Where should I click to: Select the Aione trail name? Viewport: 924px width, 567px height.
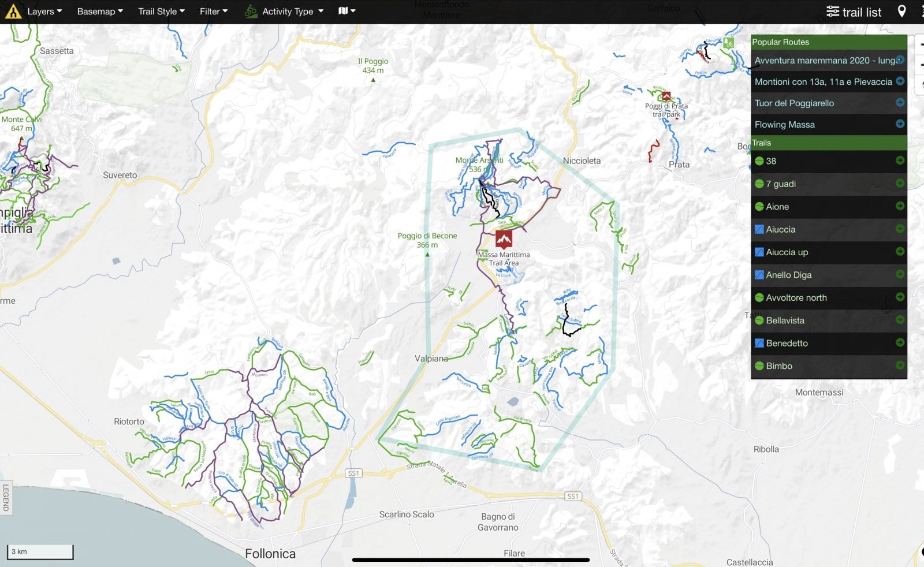point(777,206)
